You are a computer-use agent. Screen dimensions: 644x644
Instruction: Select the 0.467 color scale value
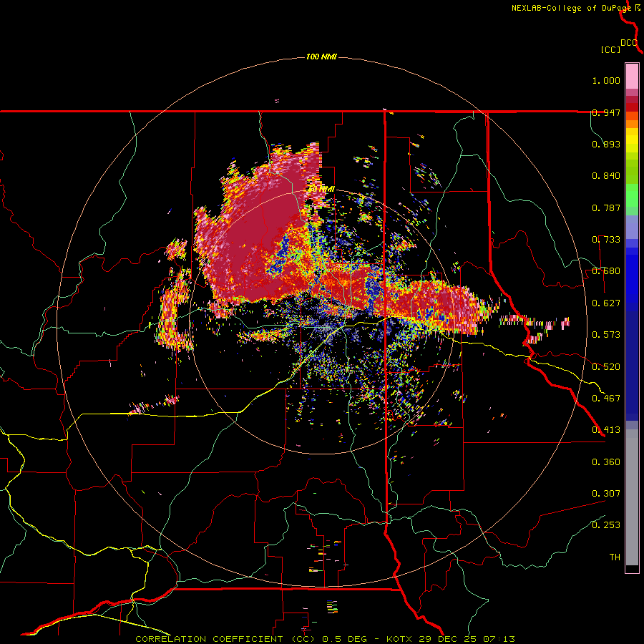pos(606,399)
